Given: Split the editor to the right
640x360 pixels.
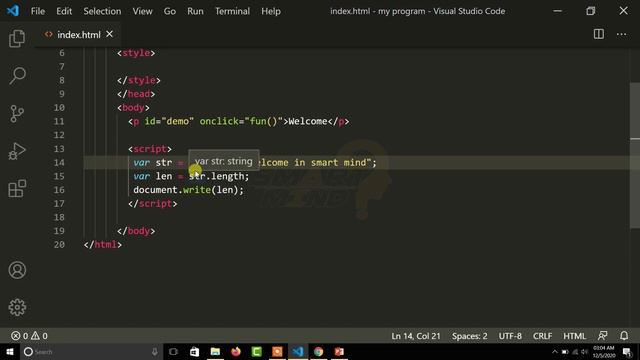Looking at the screenshot, I should (x=598, y=34).
